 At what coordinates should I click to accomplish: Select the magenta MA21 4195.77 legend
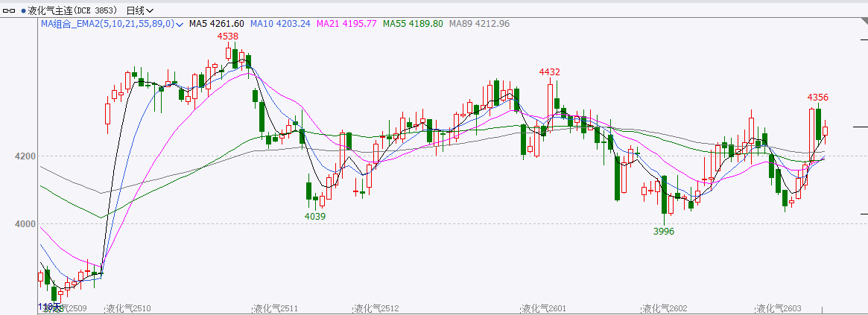tap(346, 24)
